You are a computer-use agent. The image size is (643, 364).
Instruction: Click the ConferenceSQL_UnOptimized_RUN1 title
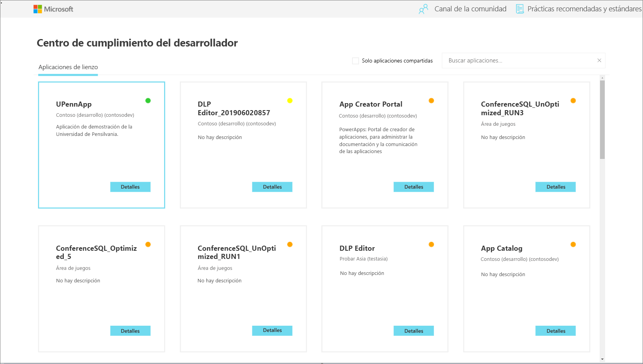(x=237, y=252)
